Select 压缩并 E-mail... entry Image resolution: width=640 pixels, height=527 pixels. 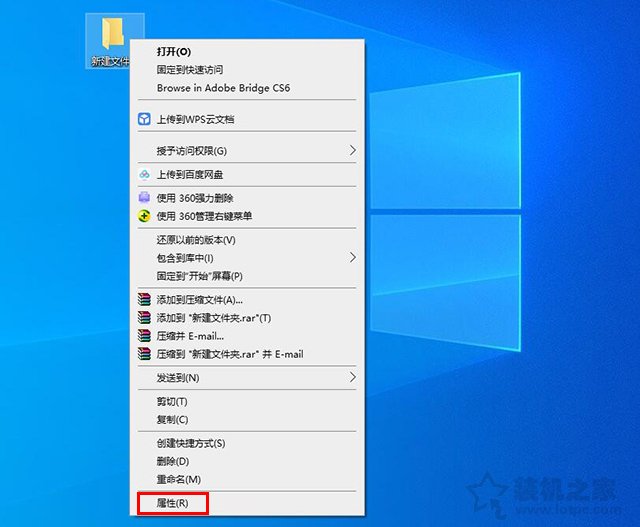click(x=247, y=336)
